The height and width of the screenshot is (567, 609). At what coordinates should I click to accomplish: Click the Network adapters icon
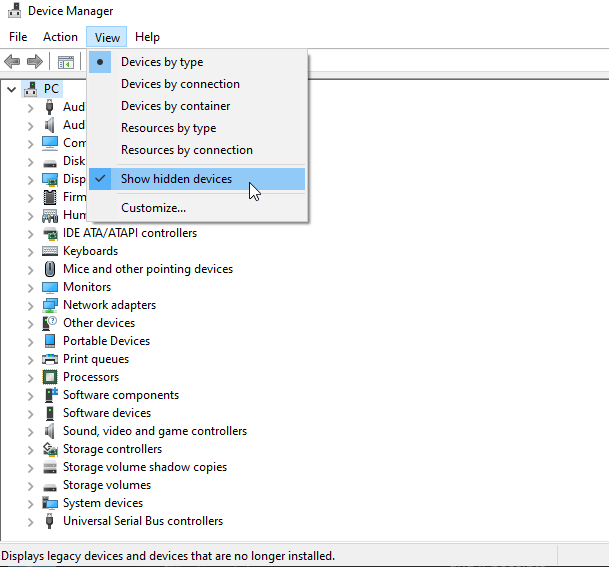[x=50, y=305]
